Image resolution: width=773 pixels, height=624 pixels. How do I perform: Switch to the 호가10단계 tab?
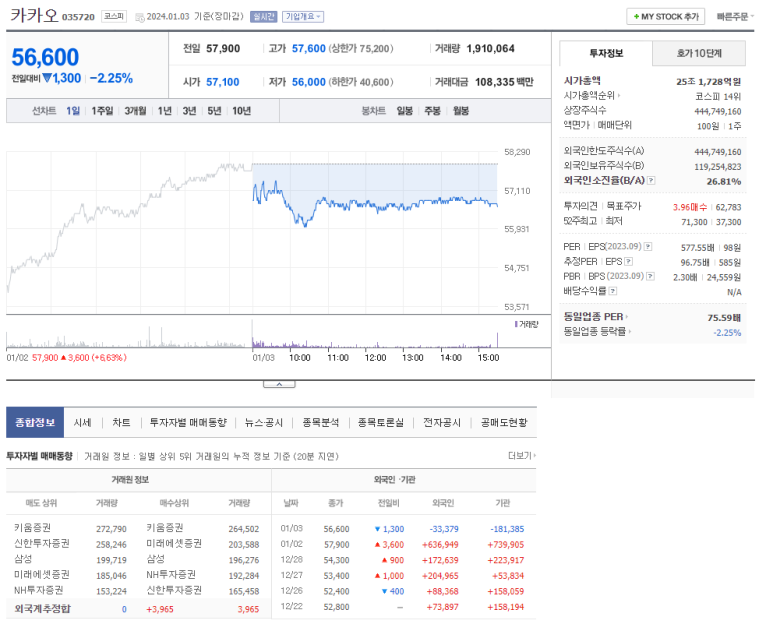[699, 53]
